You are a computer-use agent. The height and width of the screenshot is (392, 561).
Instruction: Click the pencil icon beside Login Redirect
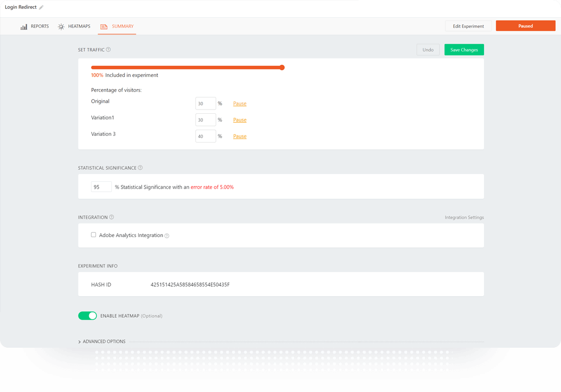click(x=41, y=7)
